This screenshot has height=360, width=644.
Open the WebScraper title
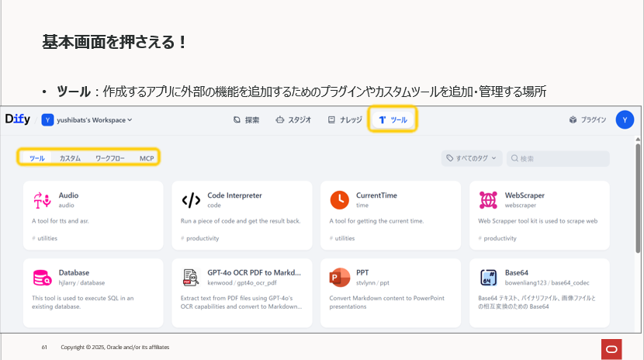[x=525, y=196]
